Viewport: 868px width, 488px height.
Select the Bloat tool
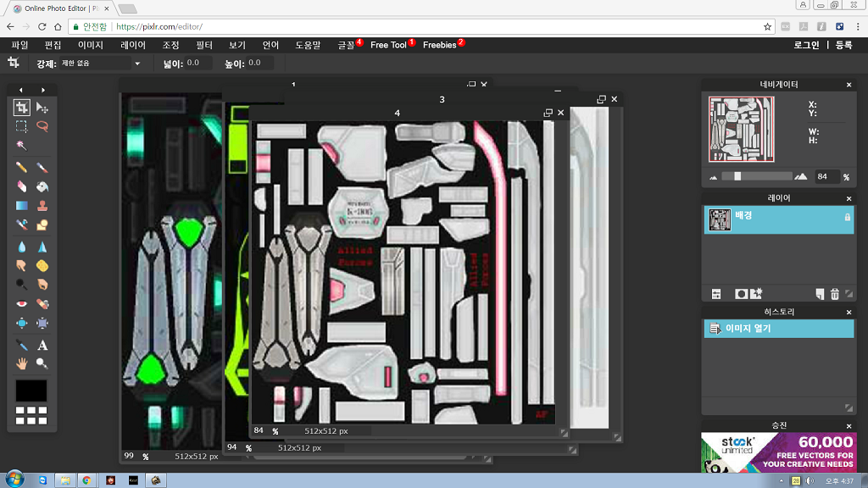(21, 323)
